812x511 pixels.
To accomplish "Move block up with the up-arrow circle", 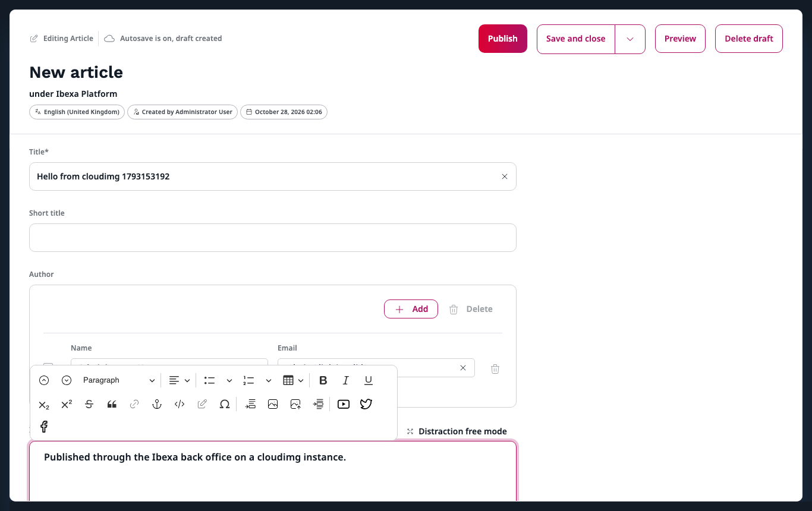I will [x=44, y=380].
